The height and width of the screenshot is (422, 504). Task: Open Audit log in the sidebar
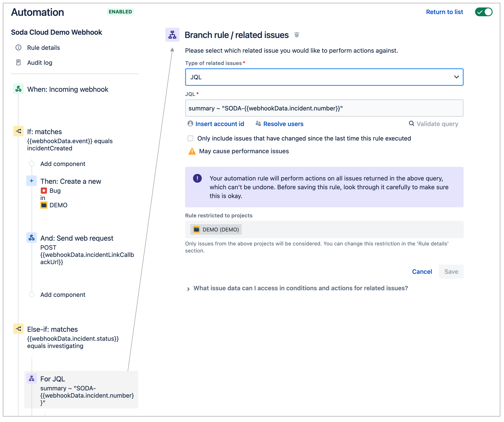40,63
